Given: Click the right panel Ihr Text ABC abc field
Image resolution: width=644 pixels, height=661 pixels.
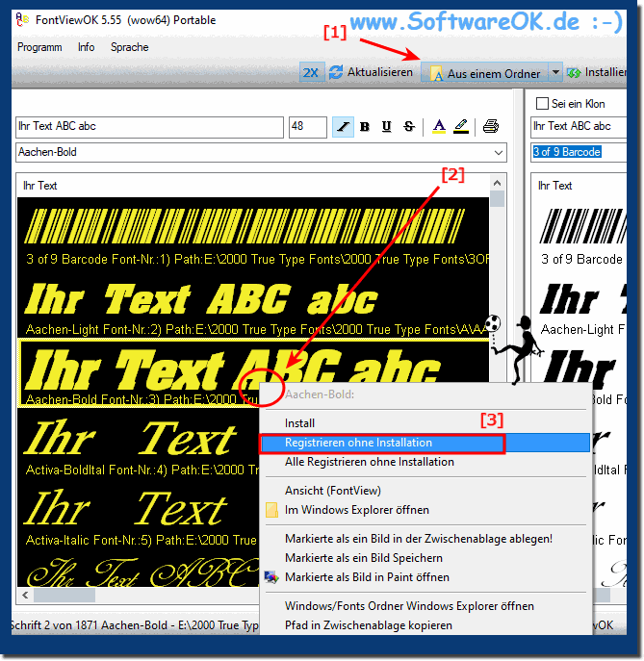Looking at the screenshot, I should pyautogui.click(x=579, y=127).
